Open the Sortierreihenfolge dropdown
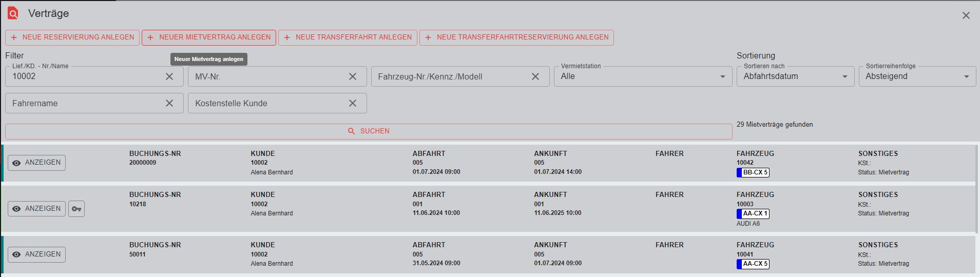This screenshot has height=277, width=980. point(917,76)
